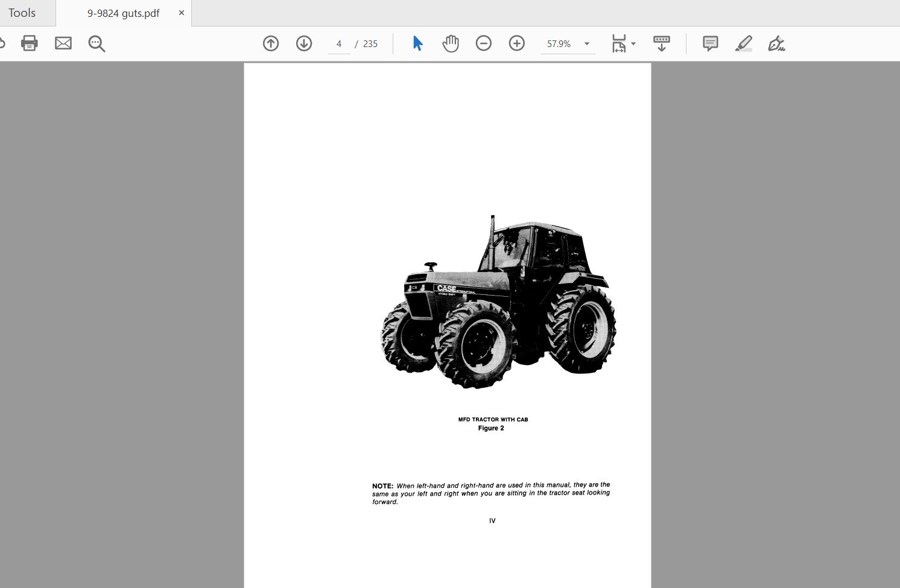900x588 pixels.
Task: Enable the Hand pan tool
Action: click(451, 43)
